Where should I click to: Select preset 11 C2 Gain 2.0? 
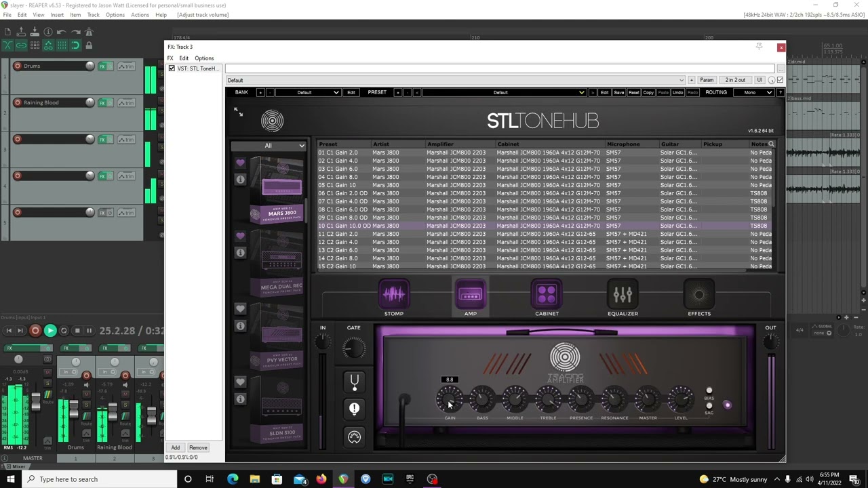click(x=544, y=234)
